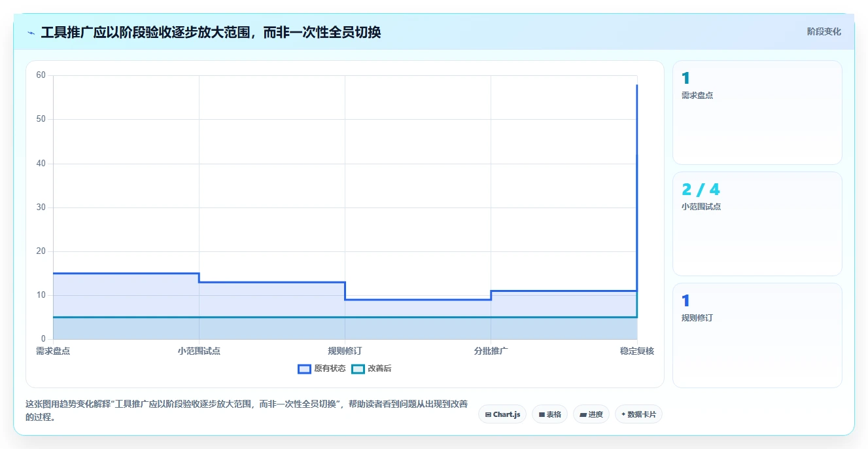Click the chart title heading text
The image size is (868, 449).
tap(211, 32)
